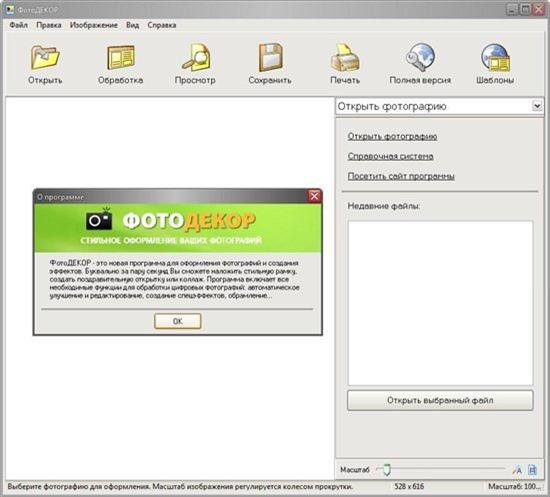Click the Открыть folder icon in toolbar
The image size is (550, 497).
[45, 57]
